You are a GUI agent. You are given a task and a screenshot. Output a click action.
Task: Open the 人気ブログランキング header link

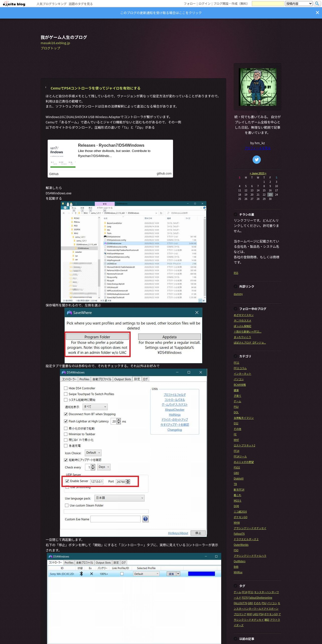[x=52, y=4]
